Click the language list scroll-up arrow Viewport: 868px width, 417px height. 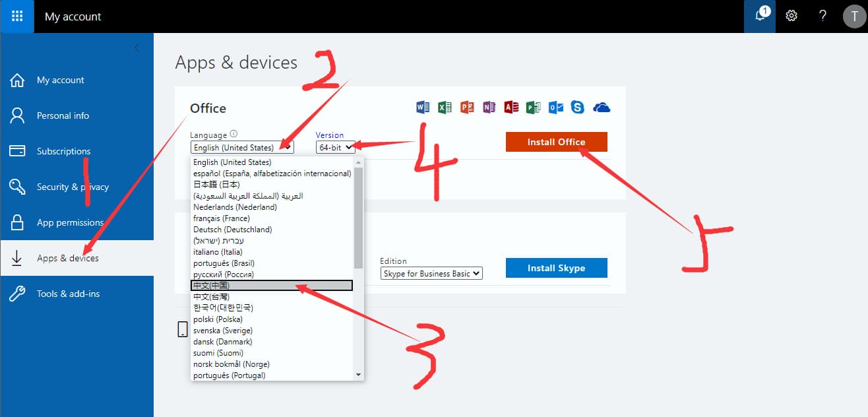pyautogui.click(x=359, y=162)
